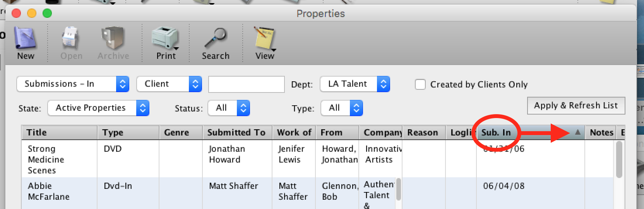Screen dimensions: 644x209
Task: Click the Print toolbar icon
Action: pos(165,38)
